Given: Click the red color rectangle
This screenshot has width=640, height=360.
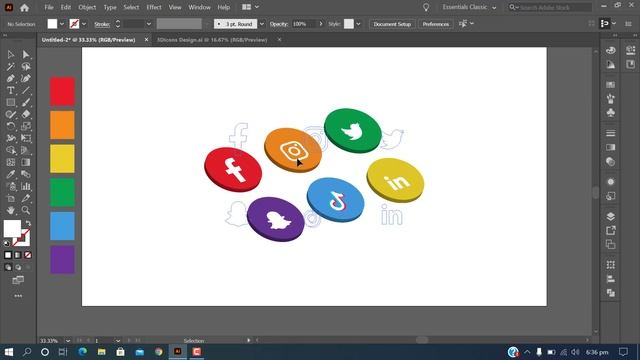Looking at the screenshot, I should [x=62, y=91].
